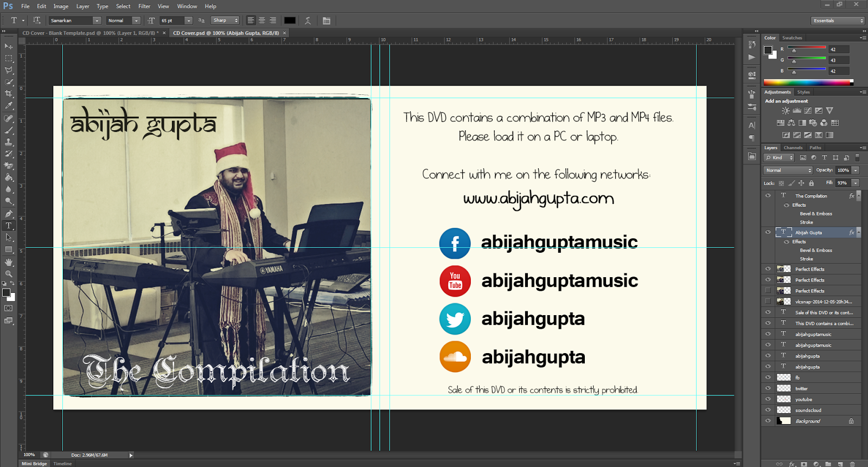Click the foreground color swatch in toolbox

coord(6,293)
